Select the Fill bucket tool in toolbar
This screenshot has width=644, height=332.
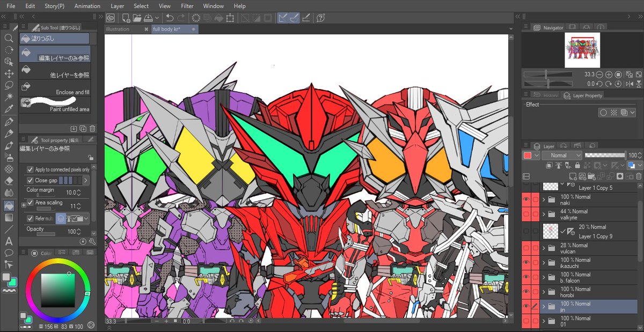coord(9,205)
